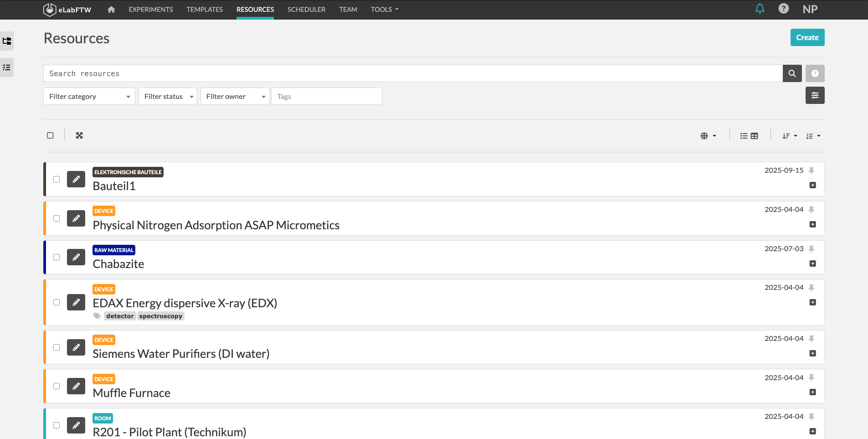Duplicate the Muffle Furnace resource
The height and width of the screenshot is (439, 868).
(x=812, y=392)
